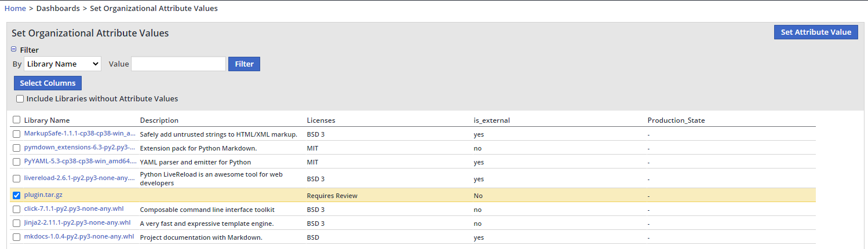Open the pymdown_extensions library link
This screenshot has width=868, height=249.
(x=79, y=148)
